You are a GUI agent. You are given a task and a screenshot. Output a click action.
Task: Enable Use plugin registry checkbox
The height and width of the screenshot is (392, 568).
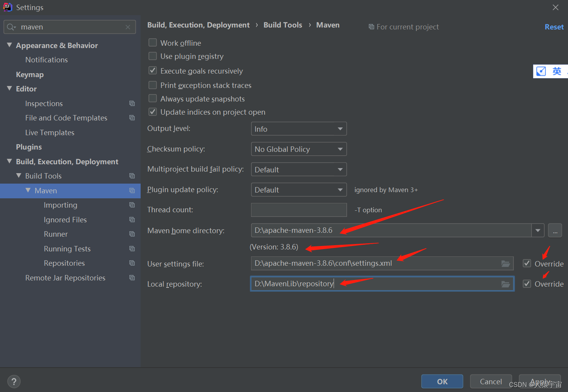[x=153, y=56]
